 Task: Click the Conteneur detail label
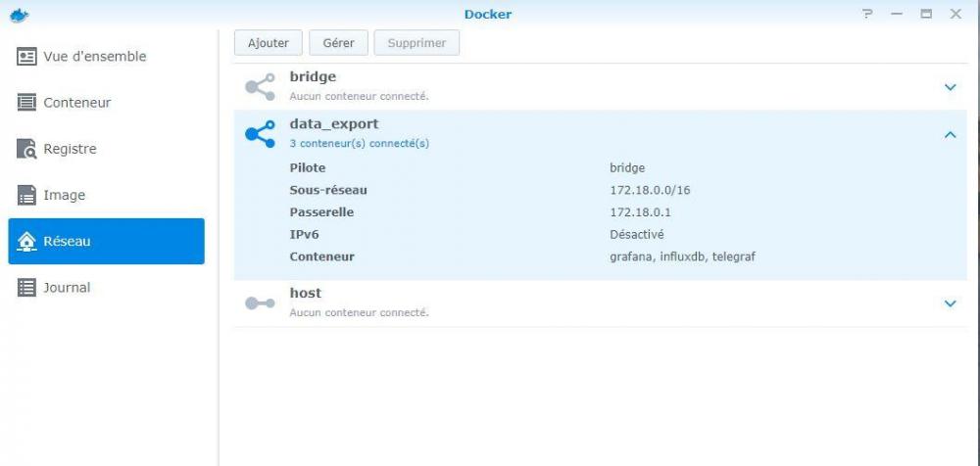[321, 256]
